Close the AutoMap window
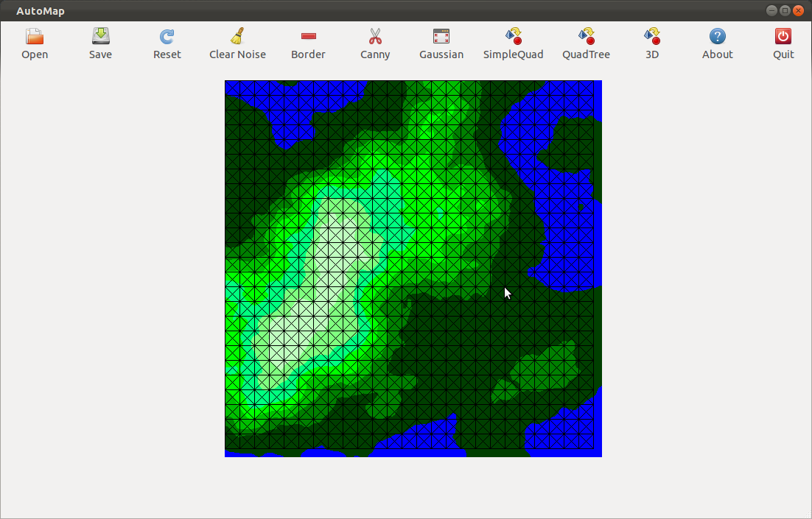812x519 pixels. coord(798,10)
